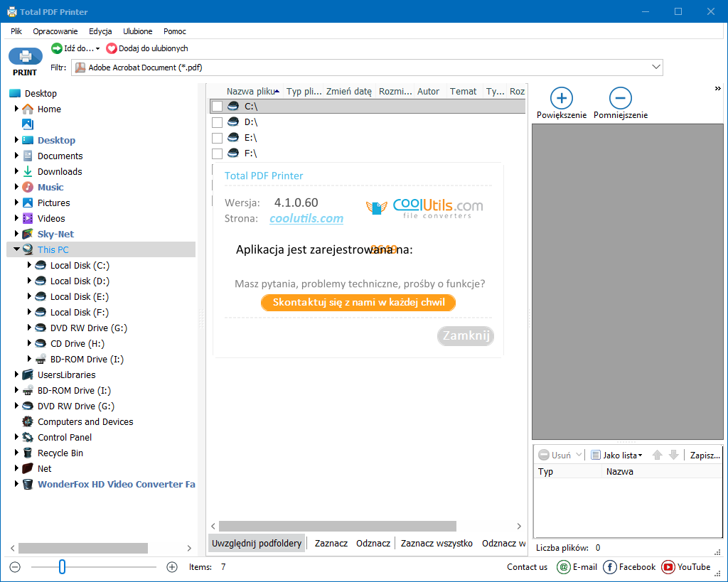The width and height of the screenshot is (728, 582).
Task: Click the Zamknij button
Action: [x=466, y=335]
